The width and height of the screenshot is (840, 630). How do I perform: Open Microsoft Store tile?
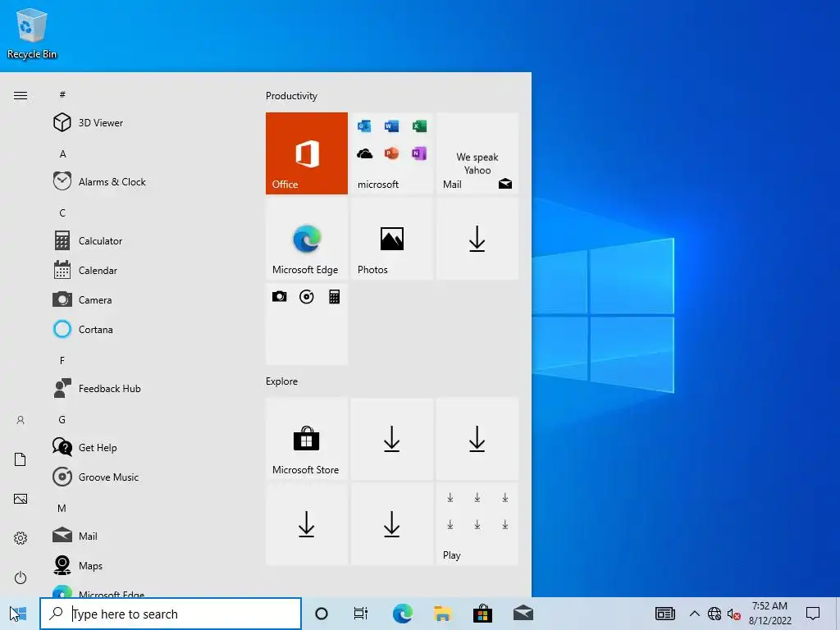coord(307,439)
